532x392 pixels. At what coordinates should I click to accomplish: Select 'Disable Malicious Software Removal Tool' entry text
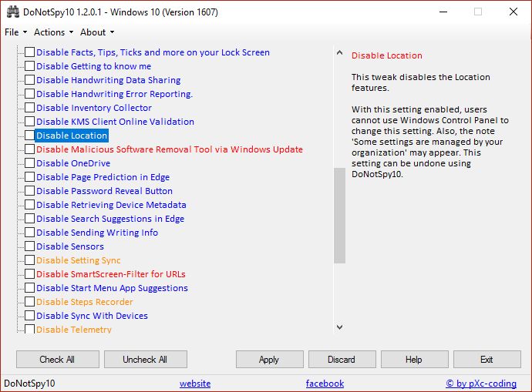point(170,149)
